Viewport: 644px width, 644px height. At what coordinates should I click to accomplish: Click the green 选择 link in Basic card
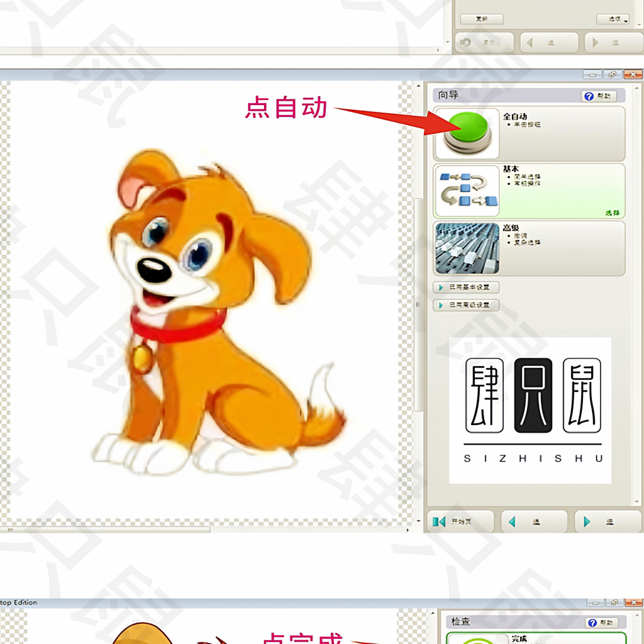click(612, 213)
